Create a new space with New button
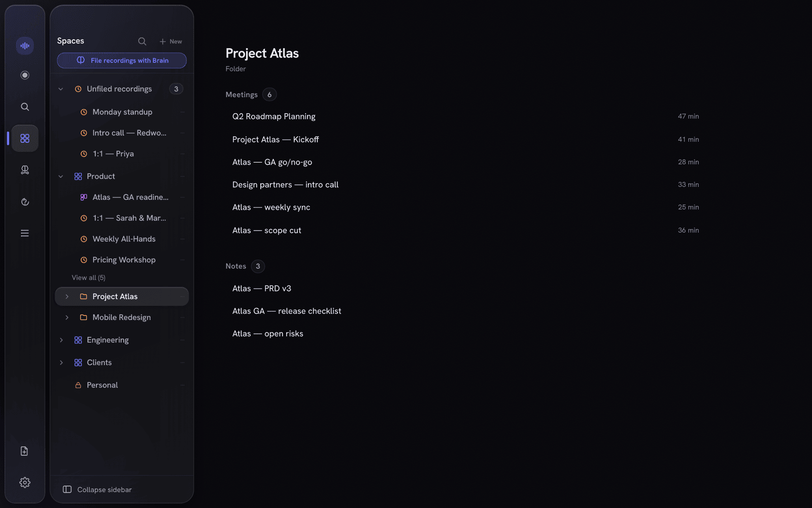Viewport: 812px width, 508px height. (171, 42)
